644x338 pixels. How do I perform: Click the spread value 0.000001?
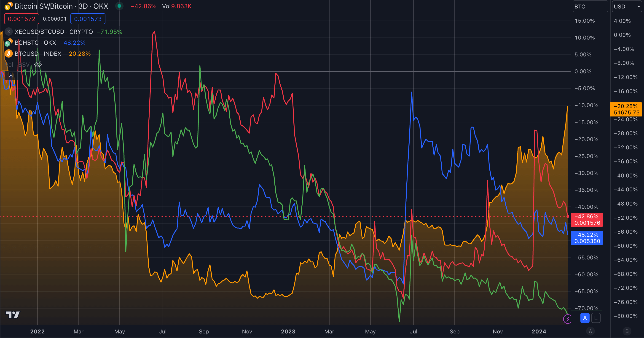coord(54,19)
